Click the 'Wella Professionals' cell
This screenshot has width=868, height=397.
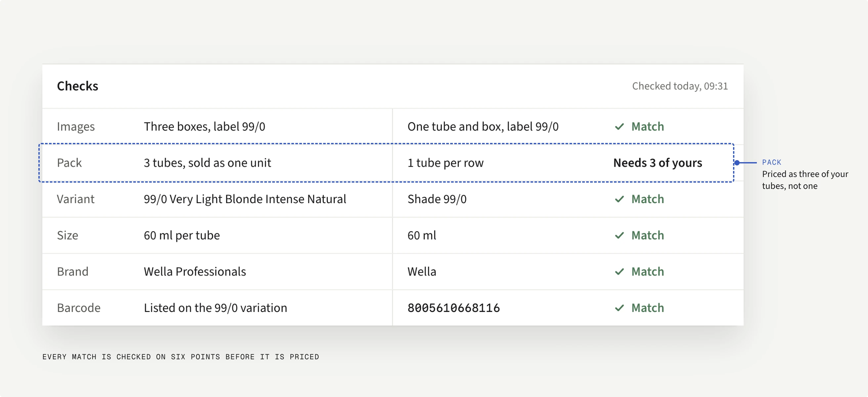tap(195, 272)
